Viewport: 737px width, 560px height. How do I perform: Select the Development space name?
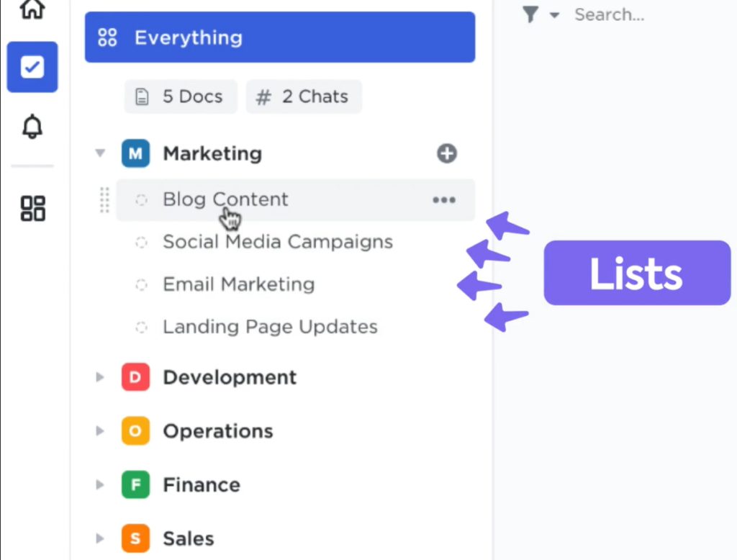point(230,377)
